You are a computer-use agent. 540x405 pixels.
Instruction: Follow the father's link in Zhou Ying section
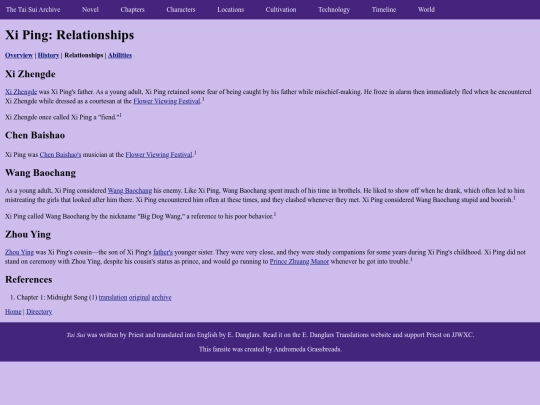pos(163,252)
